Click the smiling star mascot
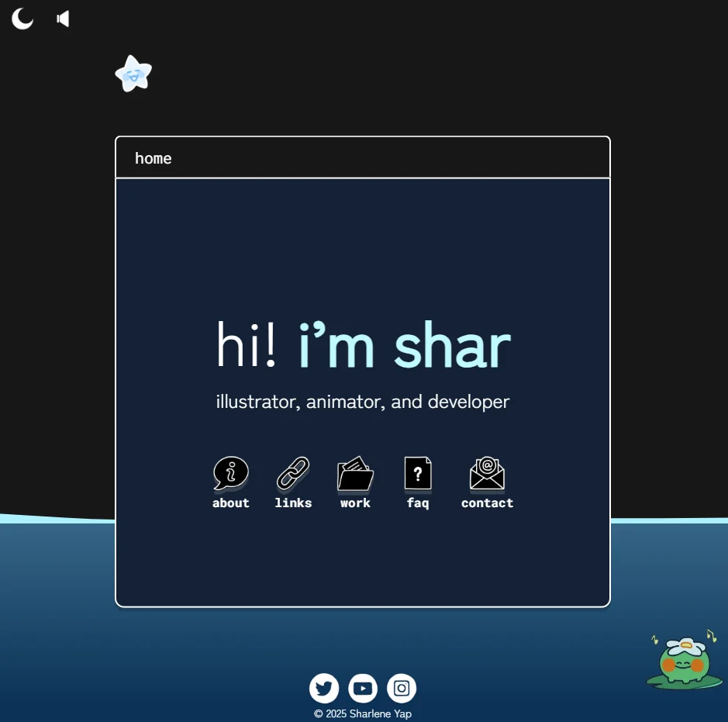The height and width of the screenshot is (722, 728). click(x=133, y=74)
